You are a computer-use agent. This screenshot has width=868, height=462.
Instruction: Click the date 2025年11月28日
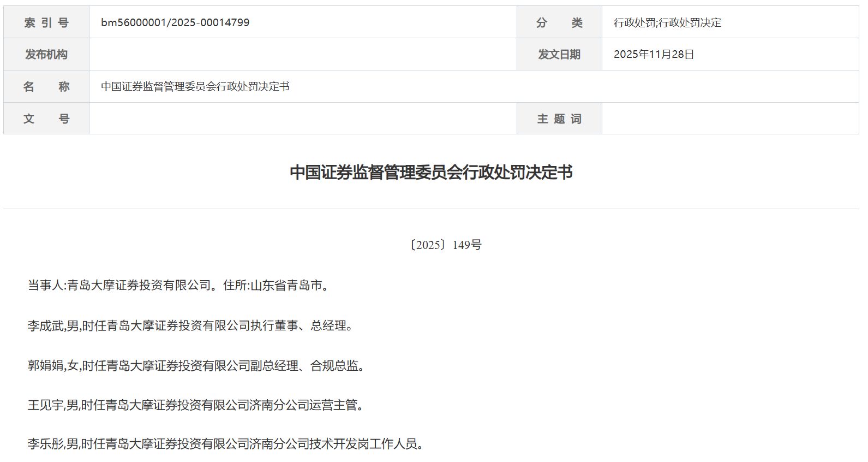pos(654,54)
